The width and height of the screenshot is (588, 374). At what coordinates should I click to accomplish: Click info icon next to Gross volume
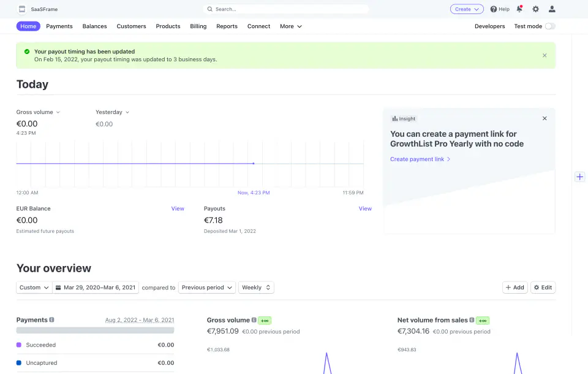(254, 320)
